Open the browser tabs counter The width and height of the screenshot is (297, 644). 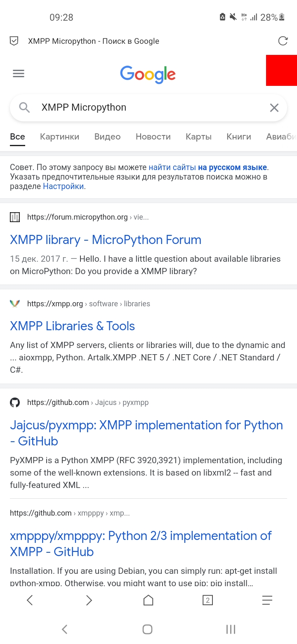(207, 600)
